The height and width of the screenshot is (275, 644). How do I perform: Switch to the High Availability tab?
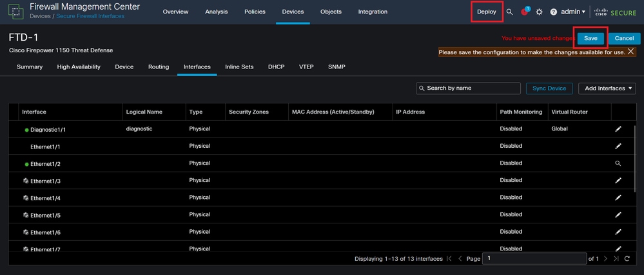coord(79,66)
